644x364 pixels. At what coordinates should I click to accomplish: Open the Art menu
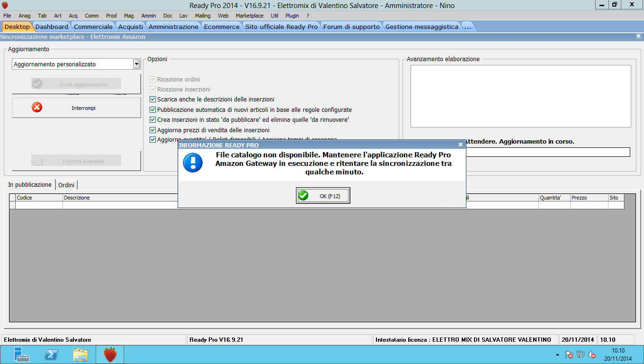pos(58,16)
